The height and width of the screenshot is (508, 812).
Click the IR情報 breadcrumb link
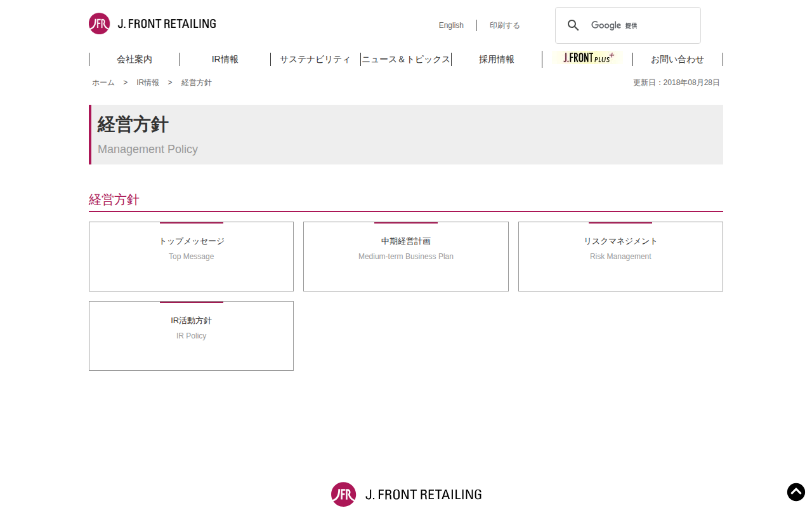148,83
